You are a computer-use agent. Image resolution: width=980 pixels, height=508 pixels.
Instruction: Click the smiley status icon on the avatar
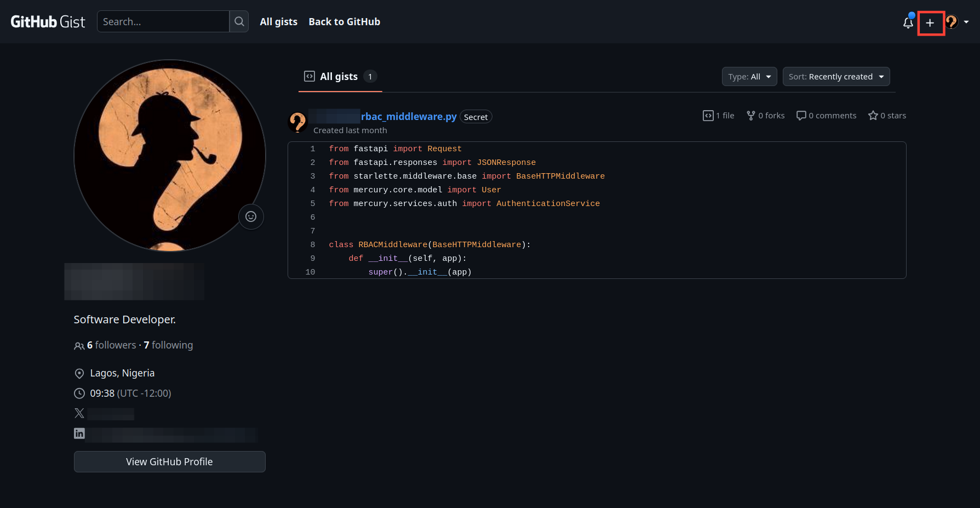[x=251, y=217]
